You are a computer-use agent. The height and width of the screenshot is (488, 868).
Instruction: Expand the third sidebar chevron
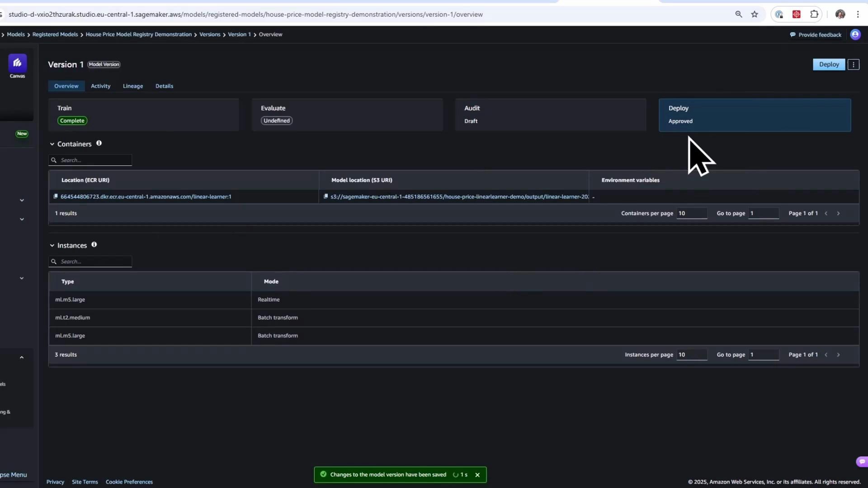(22, 278)
